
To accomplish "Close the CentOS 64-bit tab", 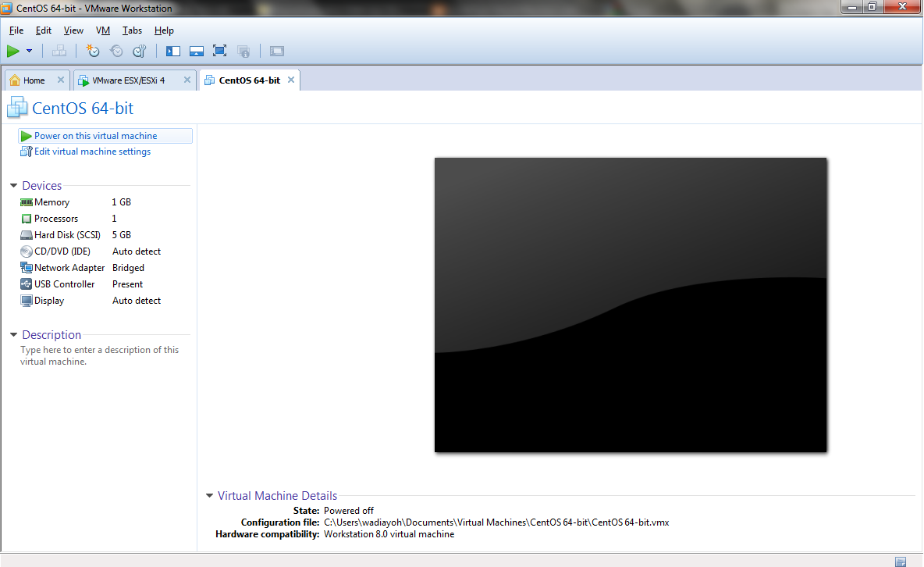I will 291,80.
